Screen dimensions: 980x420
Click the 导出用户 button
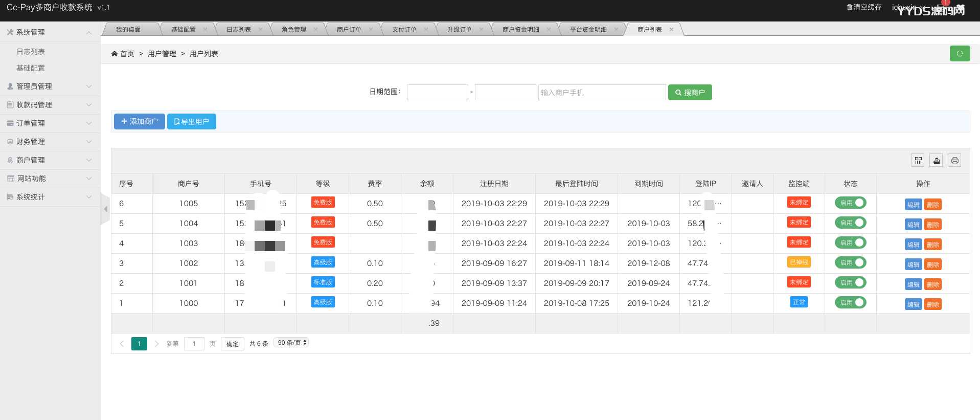pyautogui.click(x=192, y=121)
